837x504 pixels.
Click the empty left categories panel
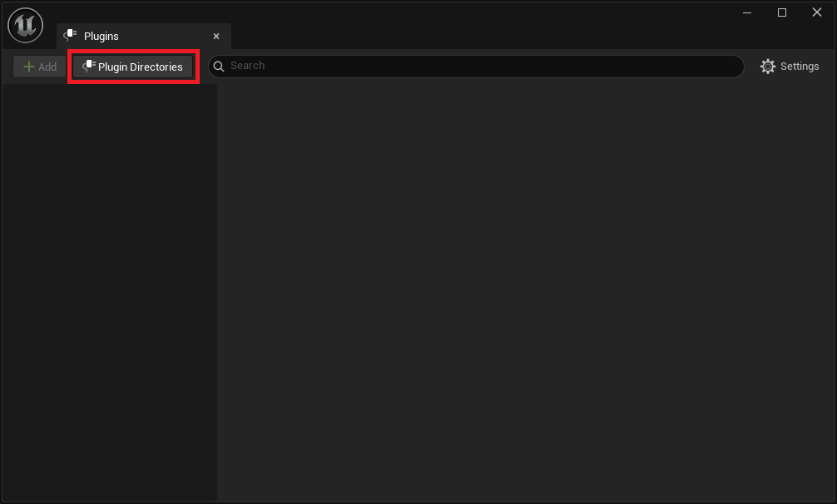pos(109,291)
